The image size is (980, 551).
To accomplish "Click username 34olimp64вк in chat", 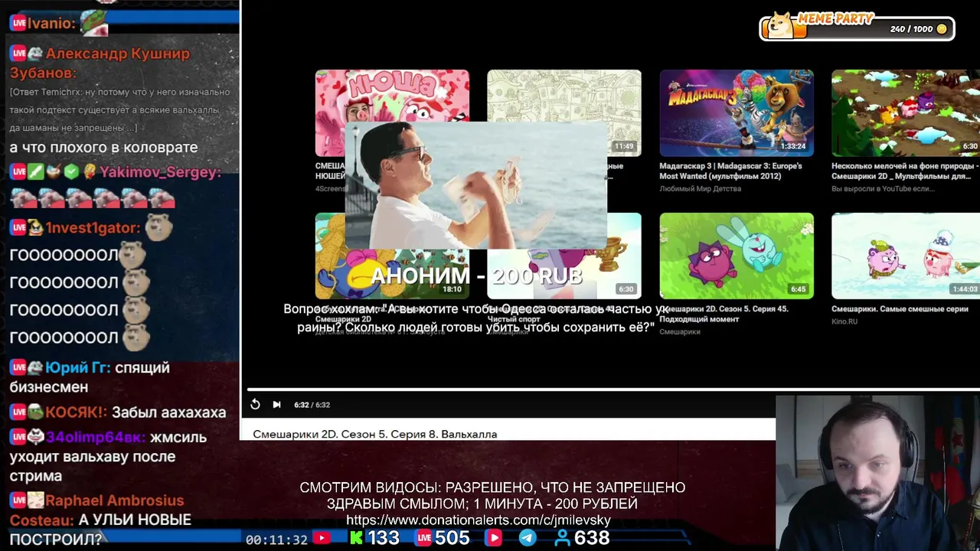I will (x=96, y=438).
